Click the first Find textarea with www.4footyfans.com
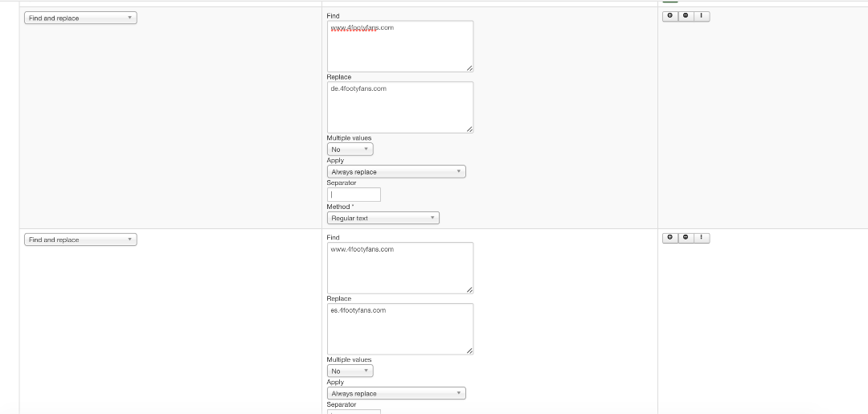Image resolution: width=868 pixels, height=414 pixels. [x=399, y=47]
